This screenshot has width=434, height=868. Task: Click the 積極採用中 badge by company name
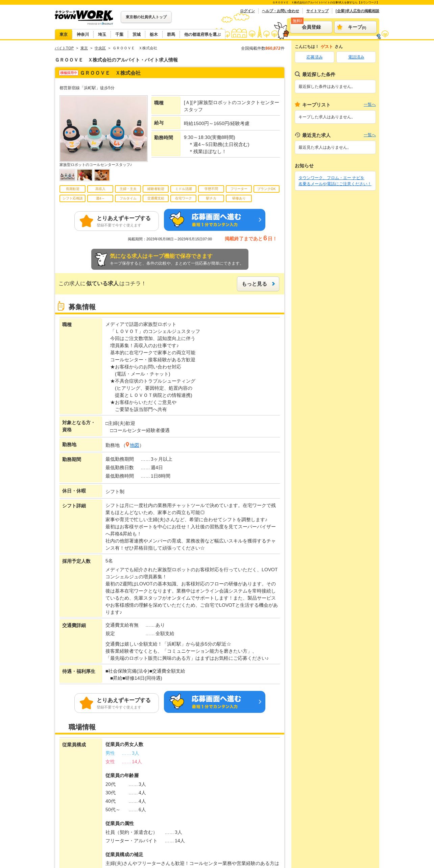tap(69, 73)
